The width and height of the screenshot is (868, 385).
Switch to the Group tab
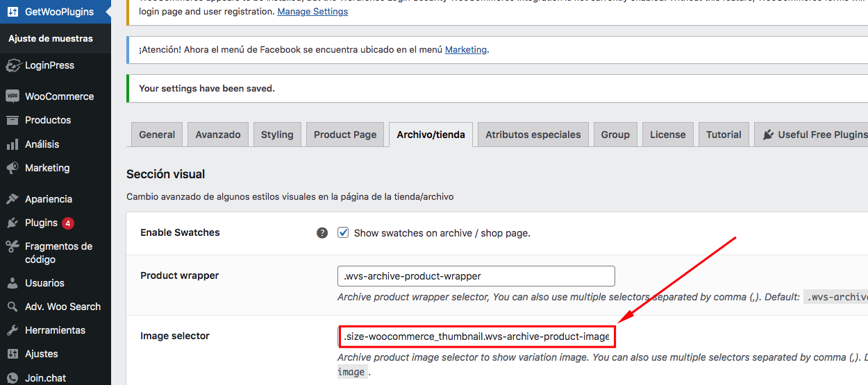click(x=615, y=135)
